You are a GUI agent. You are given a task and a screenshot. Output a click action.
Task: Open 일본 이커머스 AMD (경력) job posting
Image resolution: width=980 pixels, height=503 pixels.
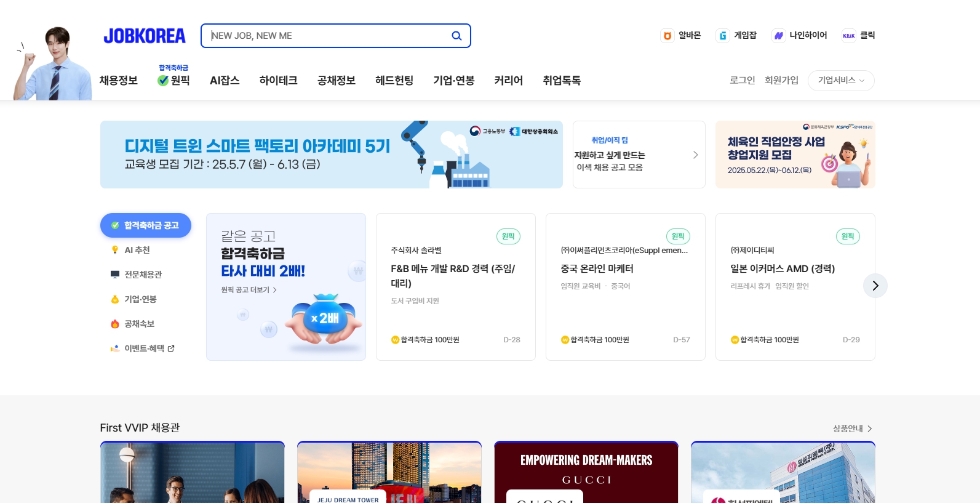(x=783, y=268)
